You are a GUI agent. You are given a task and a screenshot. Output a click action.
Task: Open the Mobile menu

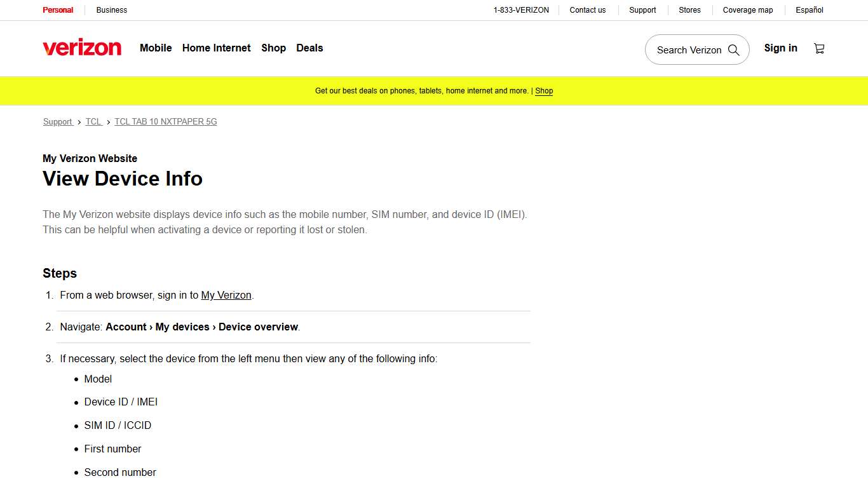click(x=156, y=48)
